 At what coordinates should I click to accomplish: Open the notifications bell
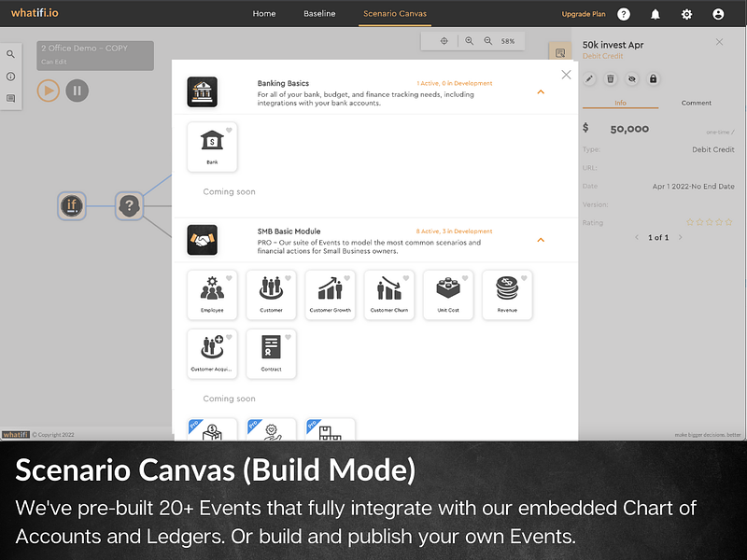(655, 14)
